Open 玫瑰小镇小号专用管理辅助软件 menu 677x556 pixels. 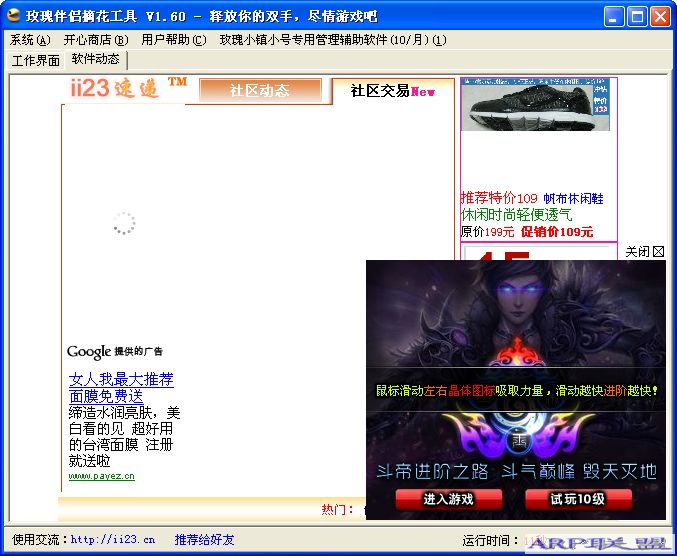coord(332,40)
